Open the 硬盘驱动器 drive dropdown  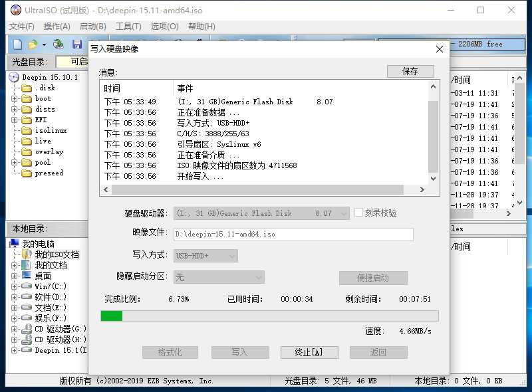tap(261, 213)
